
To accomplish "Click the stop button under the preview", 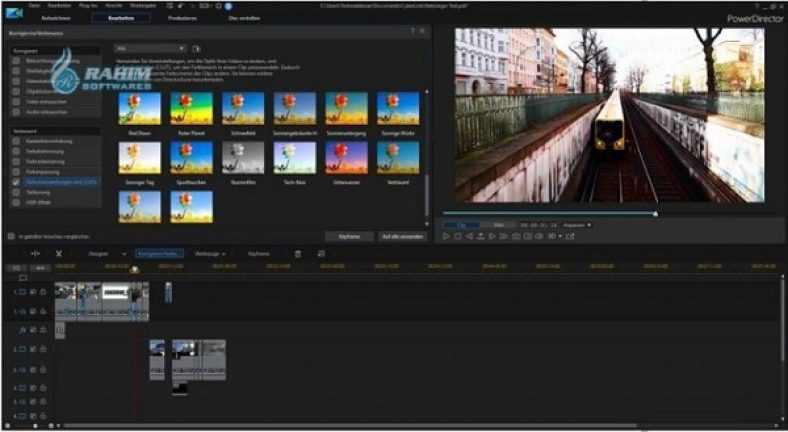I will 458,237.
